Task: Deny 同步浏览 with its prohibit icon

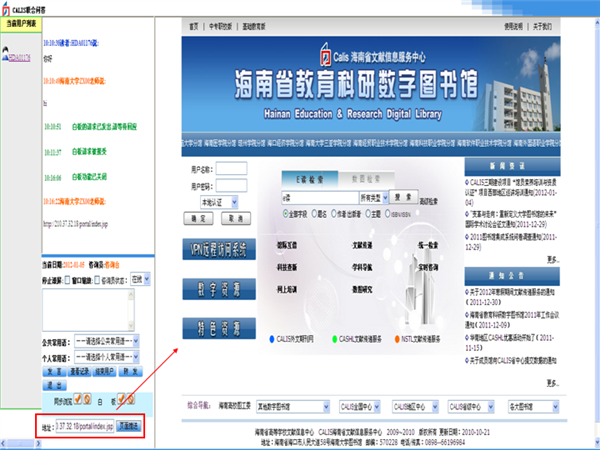Action: click(87, 399)
